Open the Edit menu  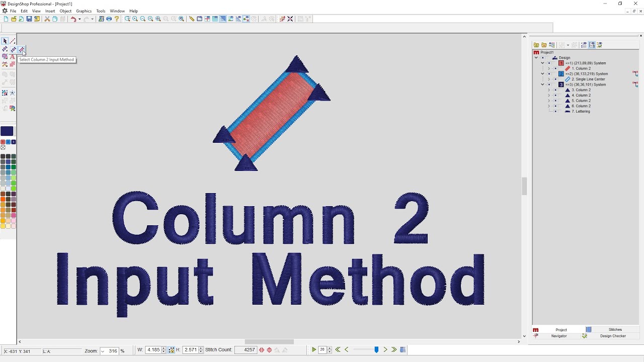[x=24, y=11]
